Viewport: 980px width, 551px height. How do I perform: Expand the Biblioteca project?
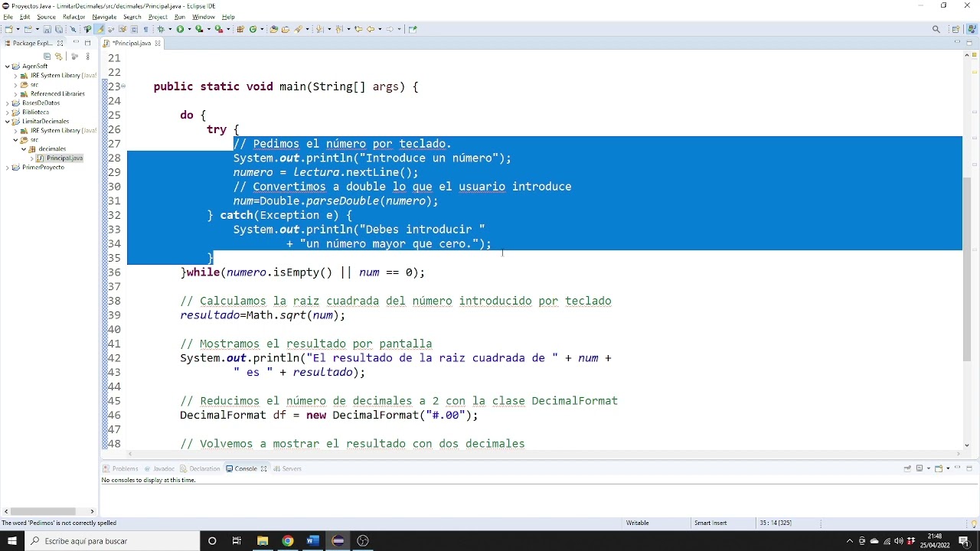(x=7, y=112)
